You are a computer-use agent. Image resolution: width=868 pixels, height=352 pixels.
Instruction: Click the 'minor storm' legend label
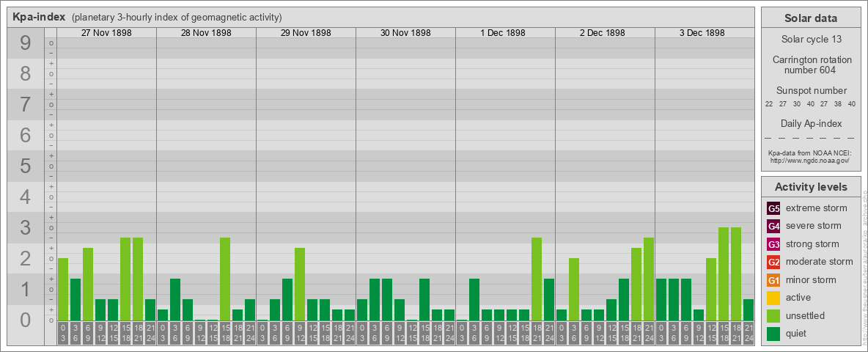[811, 280]
